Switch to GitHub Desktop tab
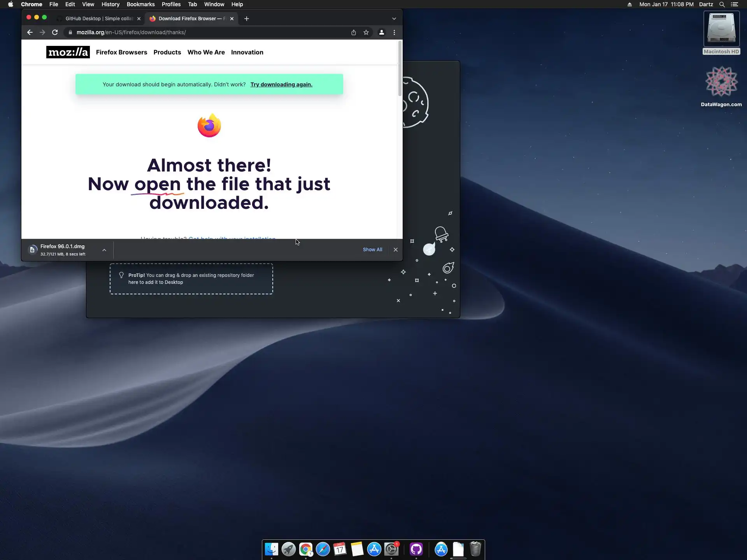The image size is (747, 560). (x=98, y=19)
